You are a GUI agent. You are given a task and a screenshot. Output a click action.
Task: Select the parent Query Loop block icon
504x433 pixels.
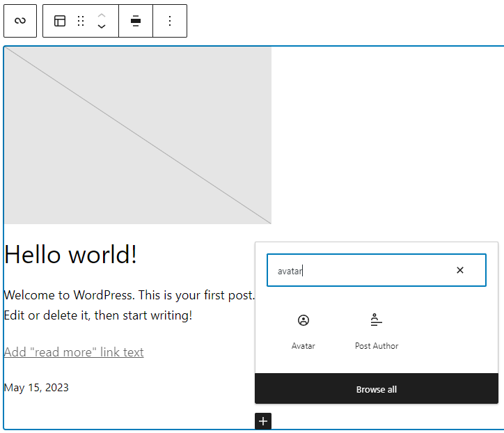tap(20, 21)
